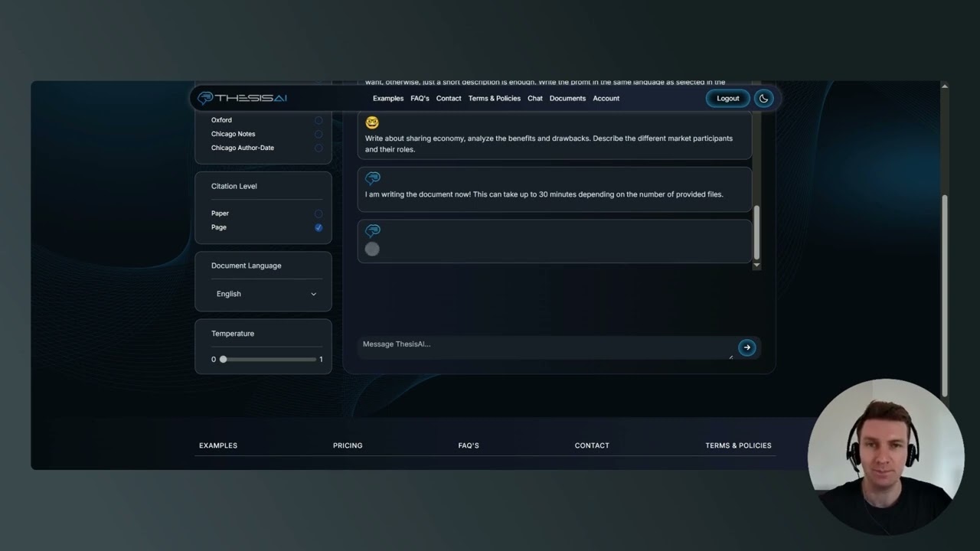Click the ThesisAI avatar in the empty loading message
The image size is (980, 551).
pyautogui.click(x=373, y=230)
